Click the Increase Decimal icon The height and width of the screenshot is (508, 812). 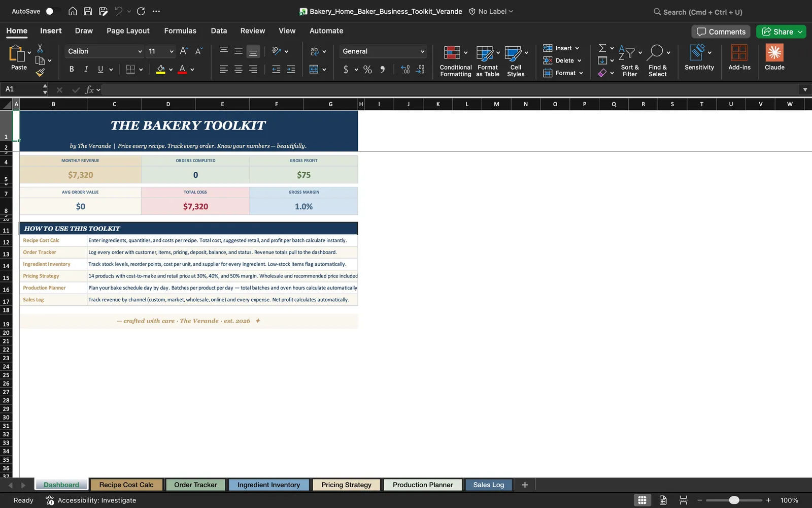[405, 70]
